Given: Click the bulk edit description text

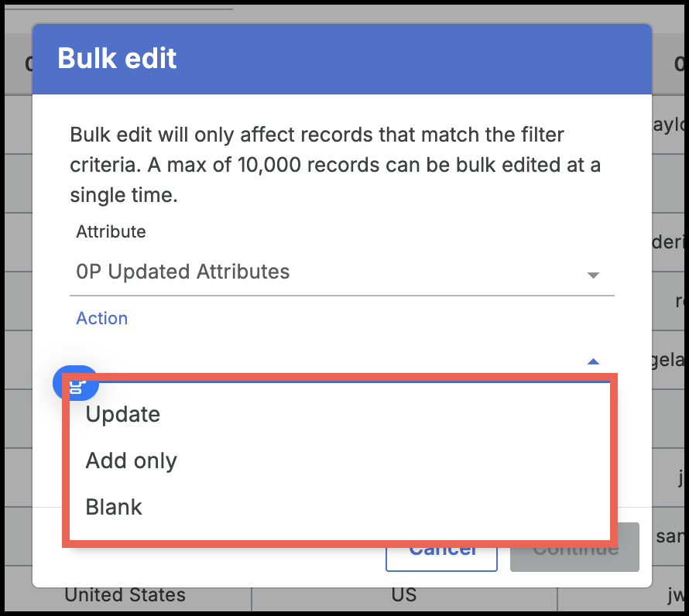Looking at the screenshot, I should pos(325,164).
